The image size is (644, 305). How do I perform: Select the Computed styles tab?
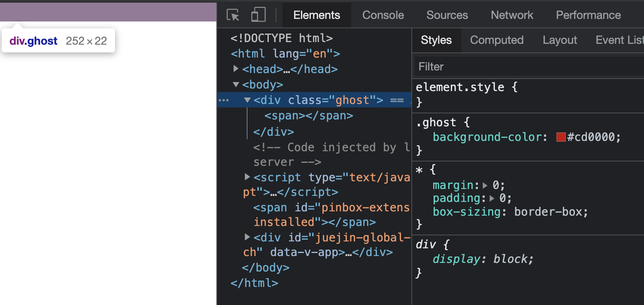[x=497, y=40]
